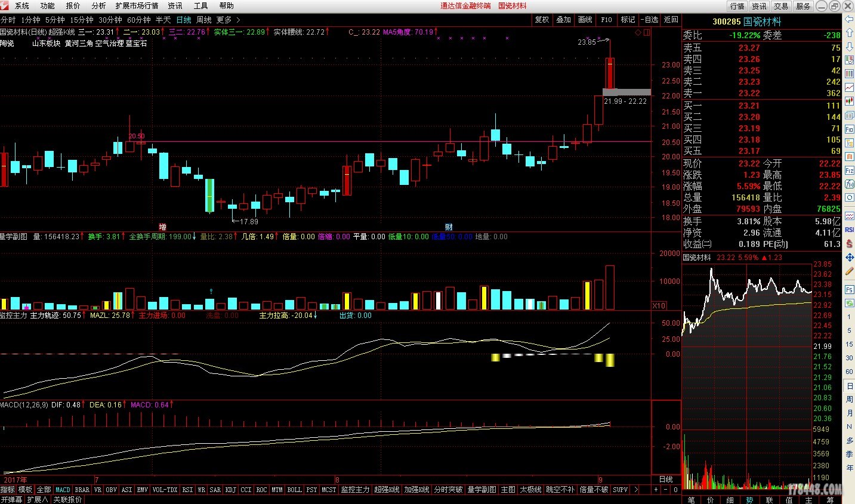Click the tree structure icon below F10

849,143
